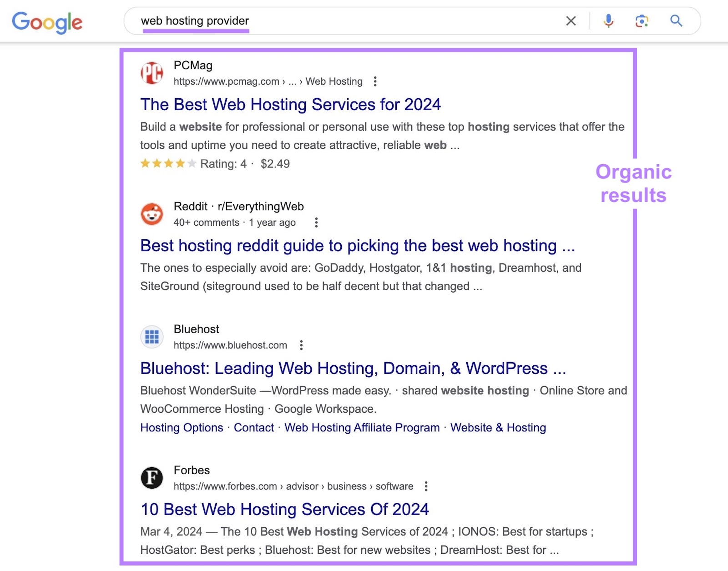
Task: Open "The Best Web Hosting Services for 2024"
Action: pos(290,105)
